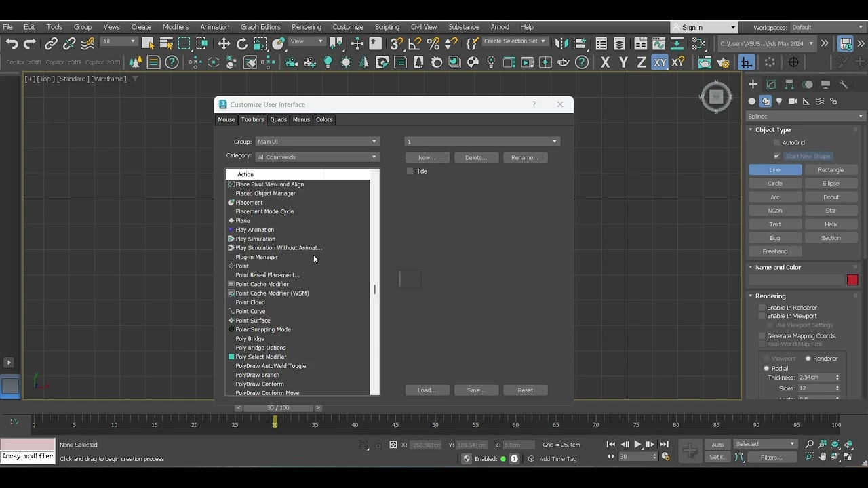This screenshot has width=868, height=488.
Task: Enable In Viewport checkbox
Action: pyautogui.click(x=762, y=316)
